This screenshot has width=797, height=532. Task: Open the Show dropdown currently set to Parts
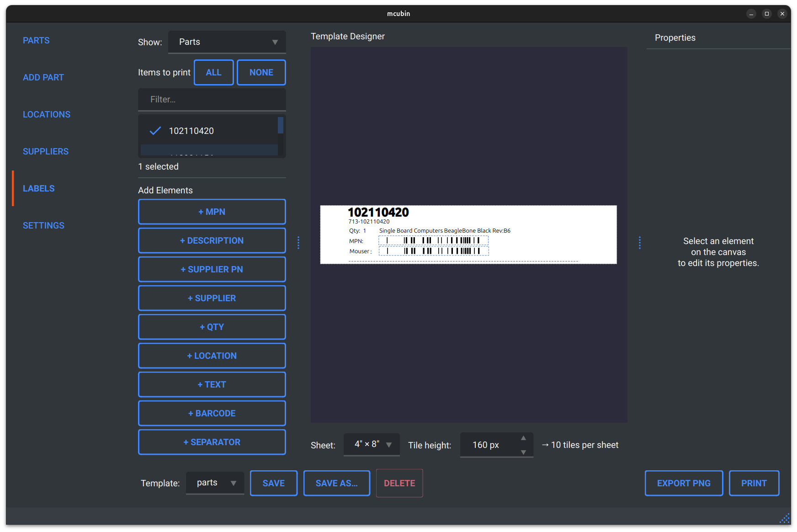227,42
